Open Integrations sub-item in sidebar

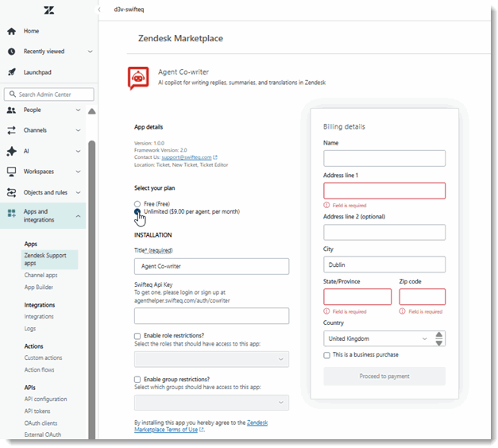[x=39, y=316]
